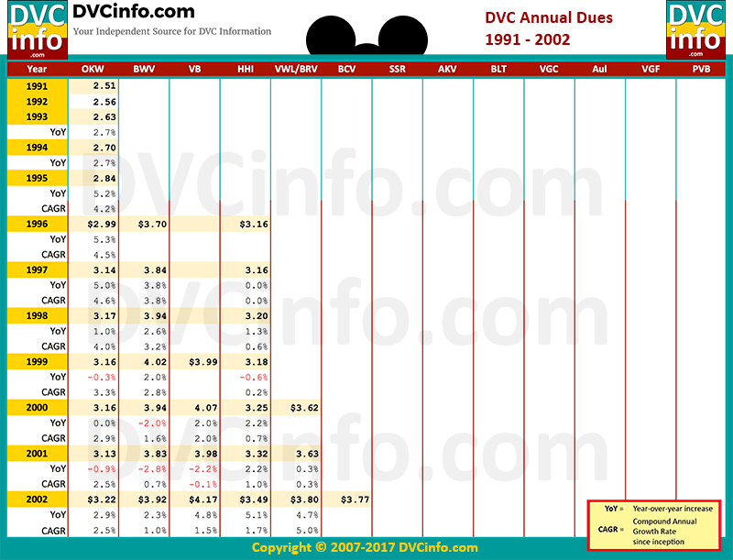Click the VWL/BRV column header
733x560 pixels.
296,69
